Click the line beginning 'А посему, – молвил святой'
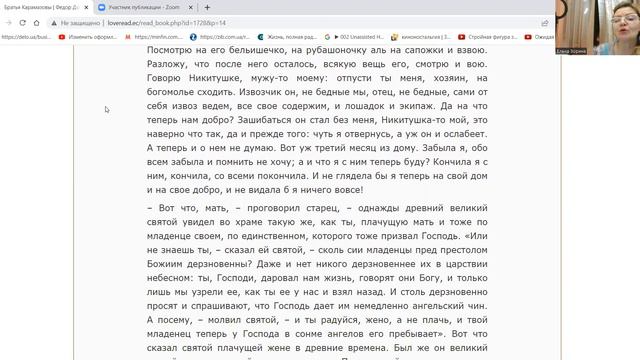This screenshot has height=360, width=640. (x=317, y=320)
